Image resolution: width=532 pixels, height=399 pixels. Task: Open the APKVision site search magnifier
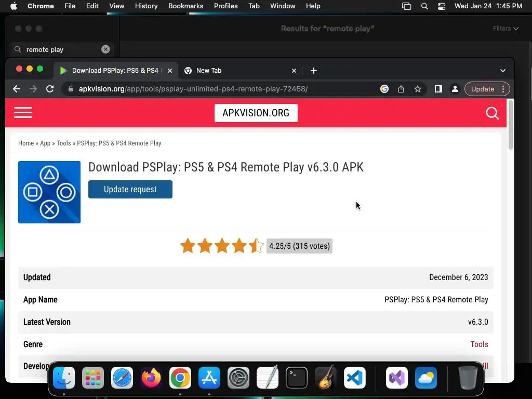492,113
